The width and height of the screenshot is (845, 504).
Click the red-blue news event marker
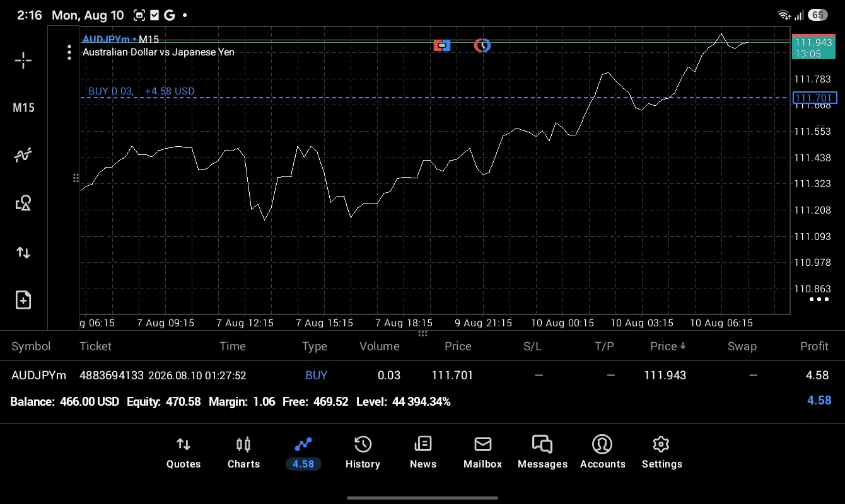tap(442, 45)
